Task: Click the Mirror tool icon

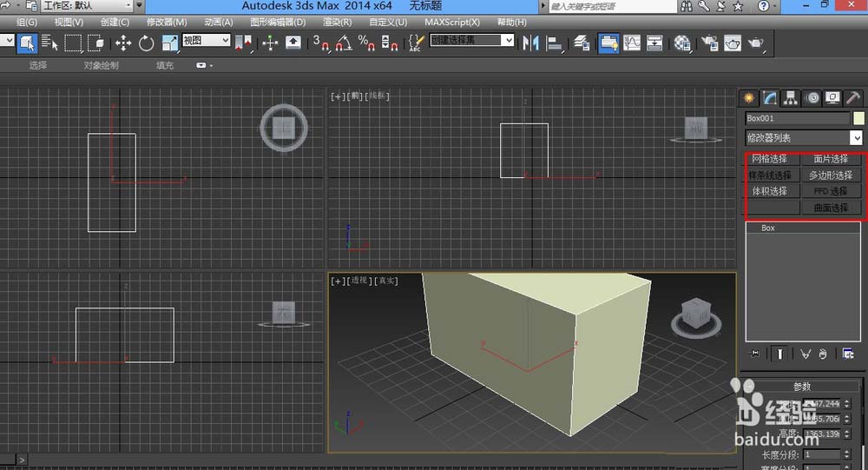Action: (530, 43)
